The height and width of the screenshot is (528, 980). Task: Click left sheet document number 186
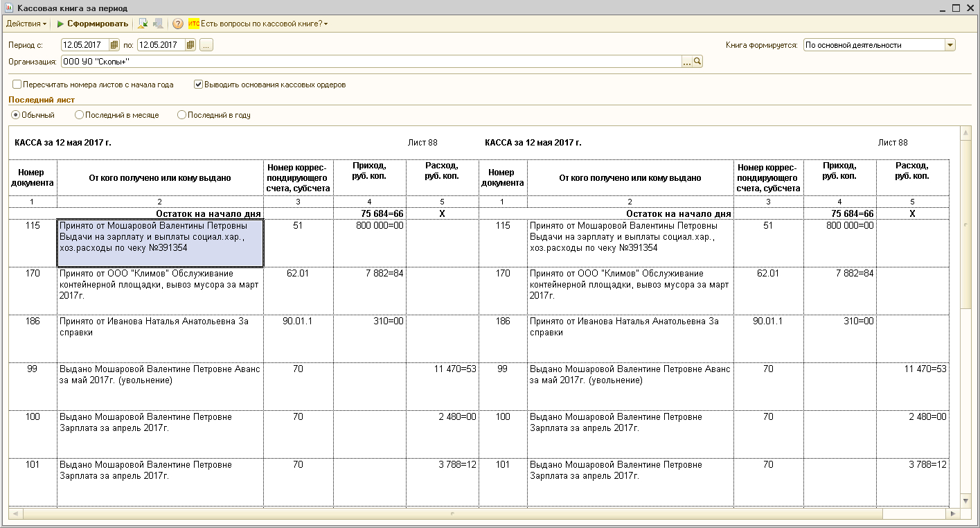[33, 321]
